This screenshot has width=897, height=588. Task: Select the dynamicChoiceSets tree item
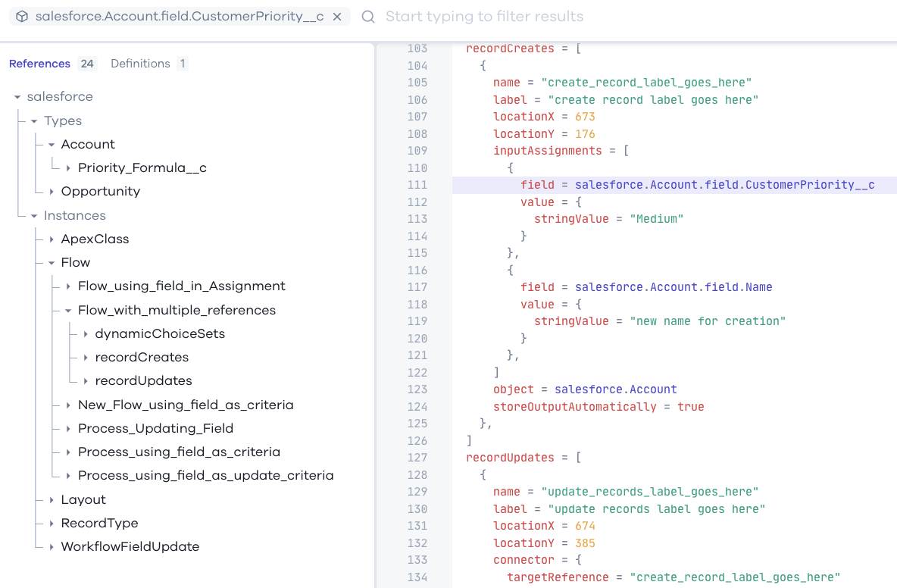tap(160, 334)
